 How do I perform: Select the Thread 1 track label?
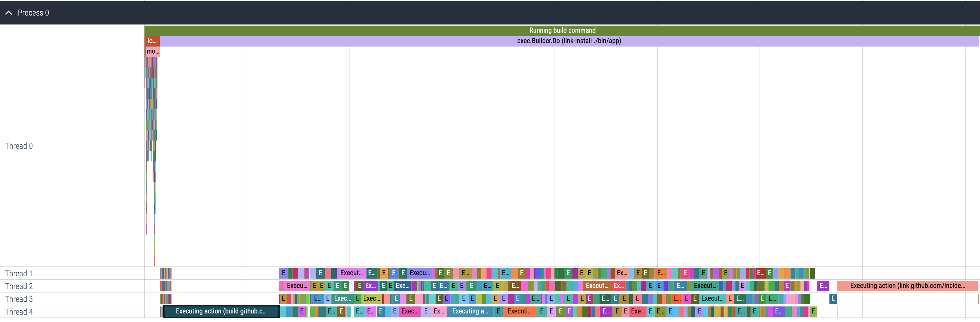pyautogui.click(x=19, y=274)
